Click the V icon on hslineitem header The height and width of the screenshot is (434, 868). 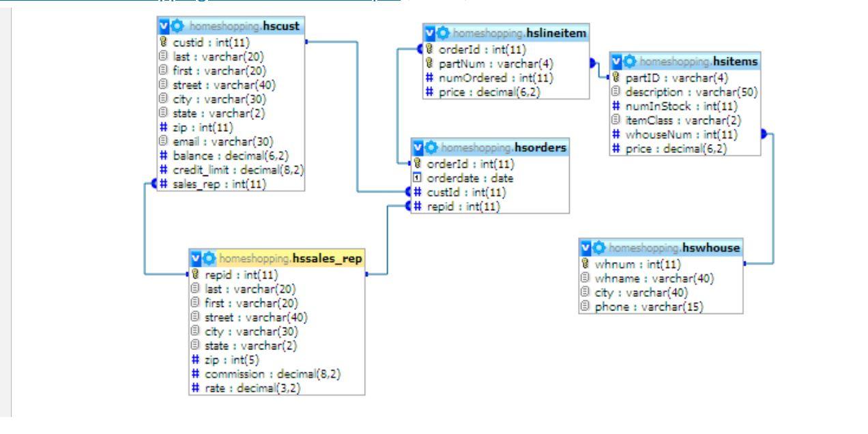click(x=429, y=31)
